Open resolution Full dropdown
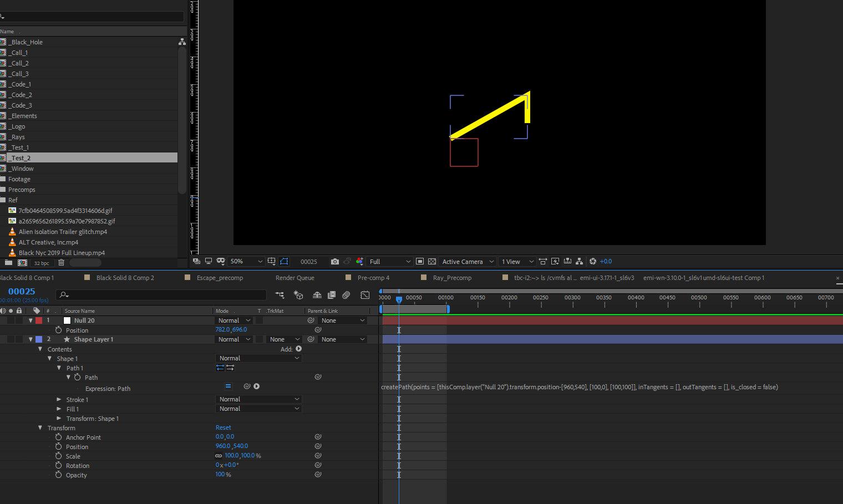843x504 pixels. coord(390,261)
